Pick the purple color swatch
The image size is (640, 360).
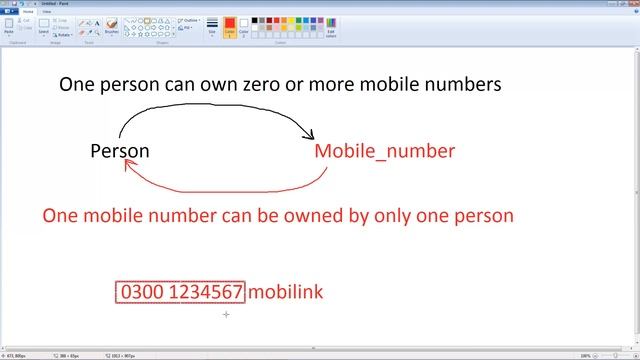[320, 20]
